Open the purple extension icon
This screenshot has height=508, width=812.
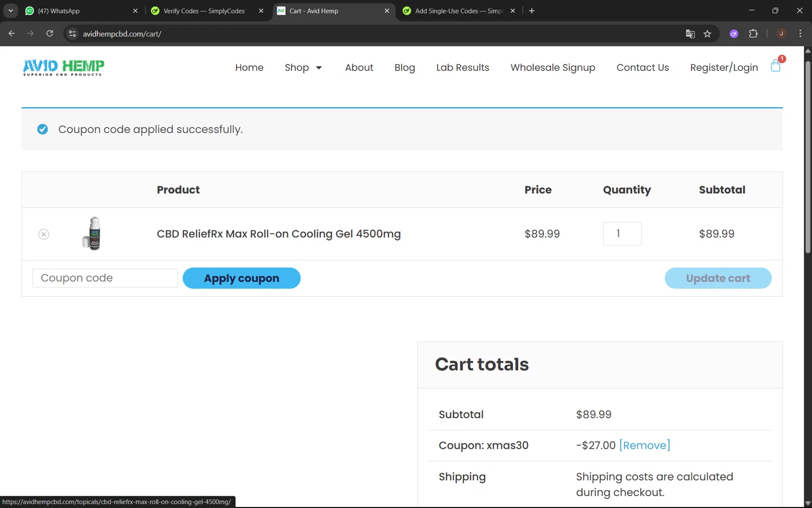734,34
